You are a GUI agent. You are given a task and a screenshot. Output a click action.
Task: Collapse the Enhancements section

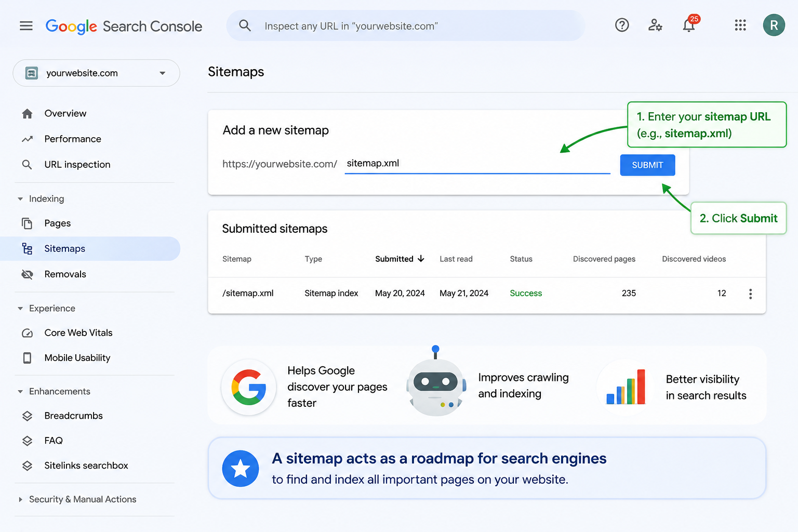20,392
